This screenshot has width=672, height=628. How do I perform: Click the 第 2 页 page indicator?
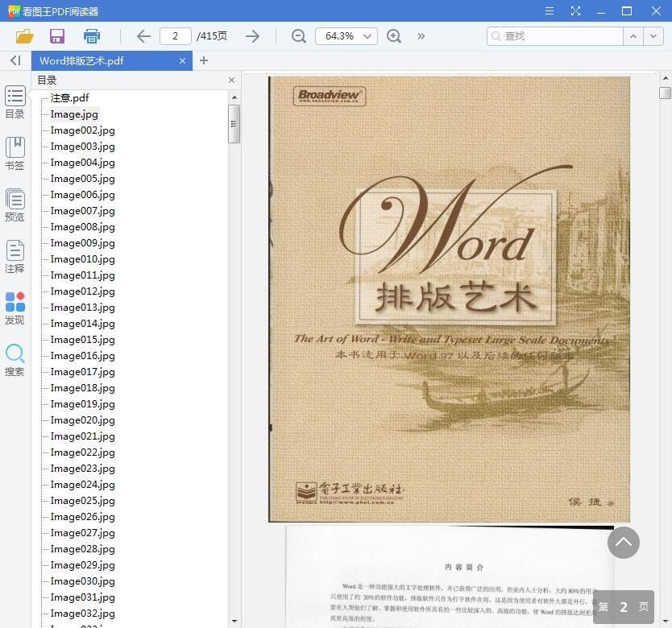click(624, 607)
